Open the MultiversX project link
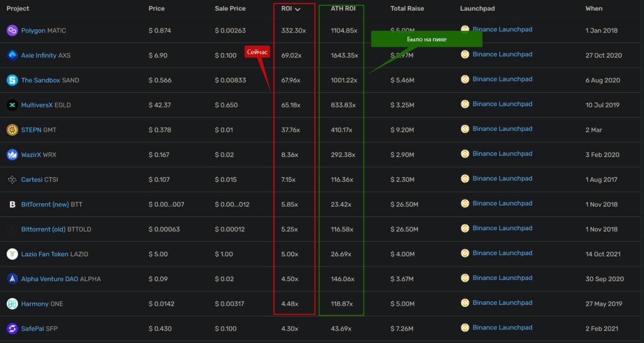 [37, 105]
